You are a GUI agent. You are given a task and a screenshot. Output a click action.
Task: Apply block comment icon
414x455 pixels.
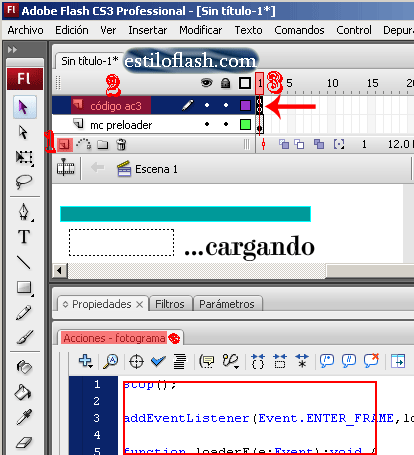(x=327, y=361)
